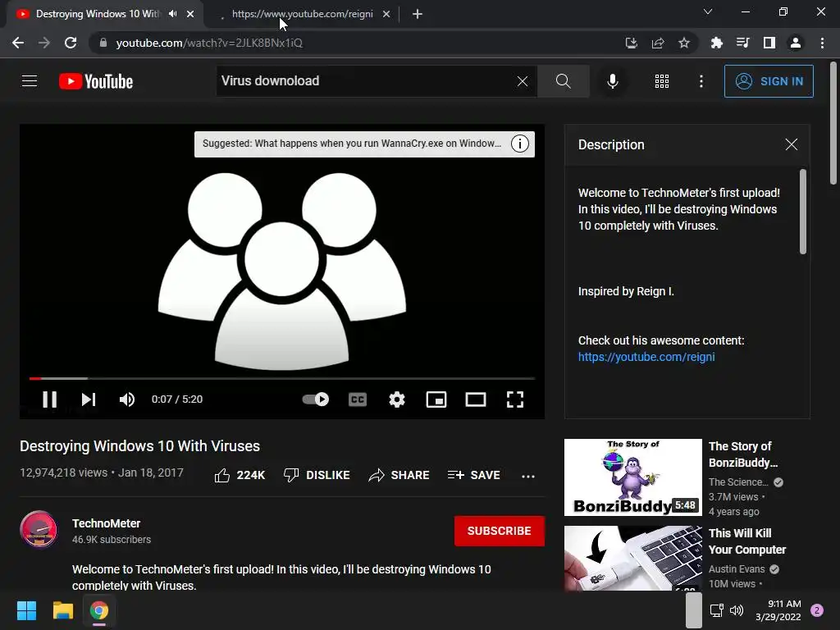The height and width of the screenshot is (630, 840).
Task: Close the Description panel
Action: click(792, 144)
